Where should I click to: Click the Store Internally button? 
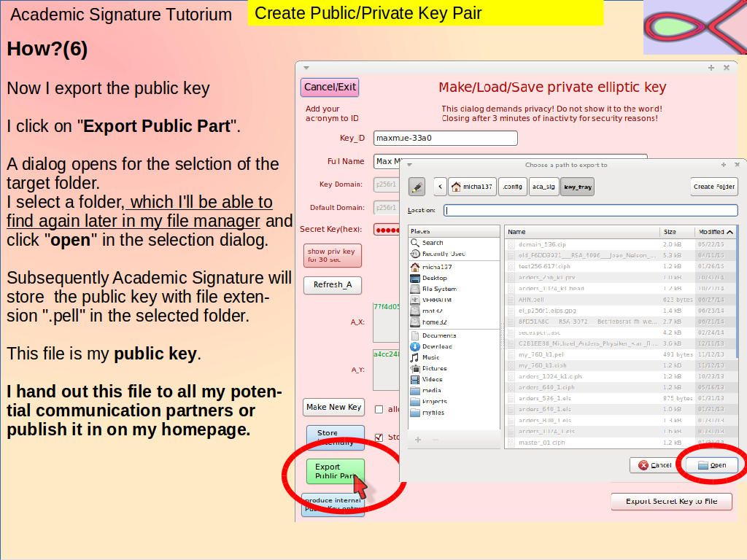[x=335, y=437]
